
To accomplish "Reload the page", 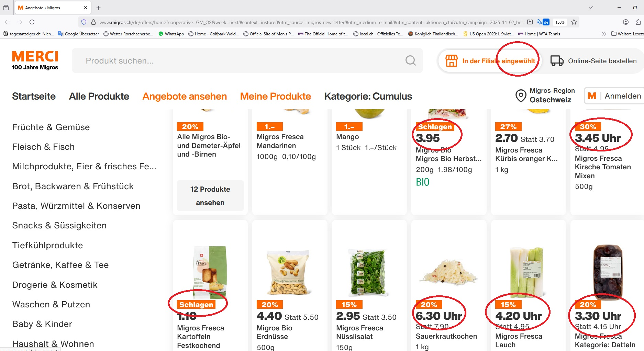I will (32, 22).
